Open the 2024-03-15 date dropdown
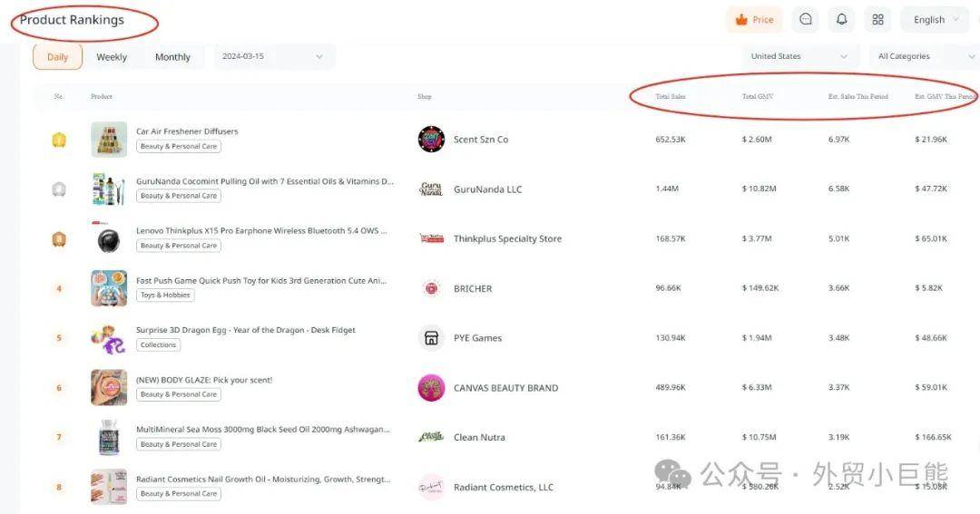Screen dimensions: 980x514 pyautogui.click(x=274, y=56)
